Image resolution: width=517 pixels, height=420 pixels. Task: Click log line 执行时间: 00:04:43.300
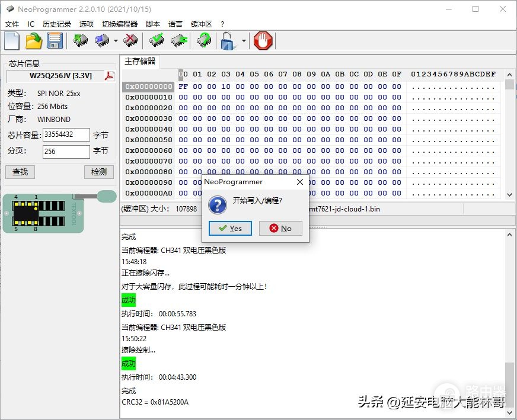pos(159,377)
